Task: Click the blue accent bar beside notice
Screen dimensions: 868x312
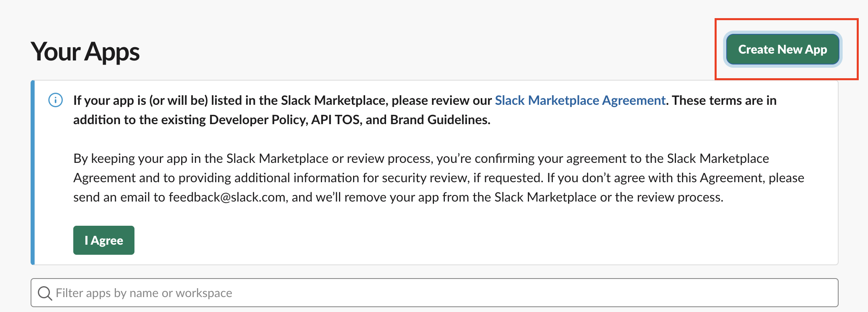Action: [33, 173]
